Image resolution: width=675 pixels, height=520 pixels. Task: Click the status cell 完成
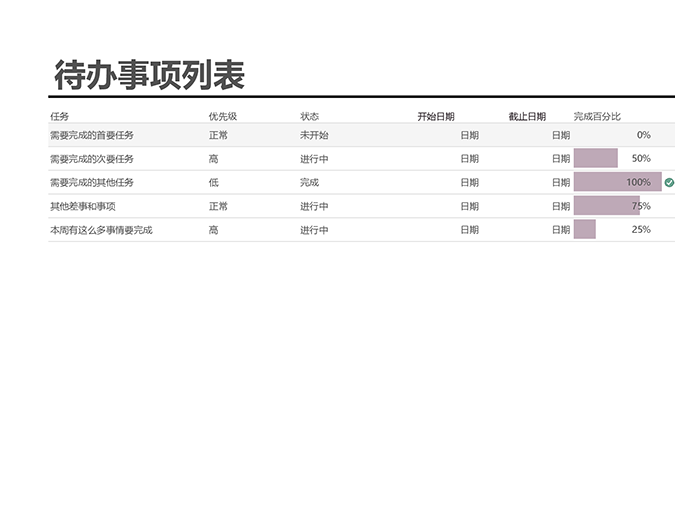click(x=309, y=183)
